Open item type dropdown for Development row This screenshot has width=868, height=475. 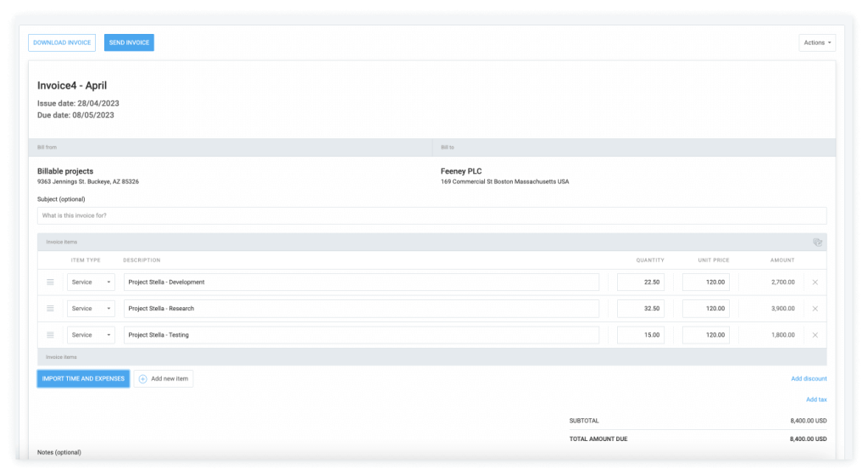coord(91,282)
